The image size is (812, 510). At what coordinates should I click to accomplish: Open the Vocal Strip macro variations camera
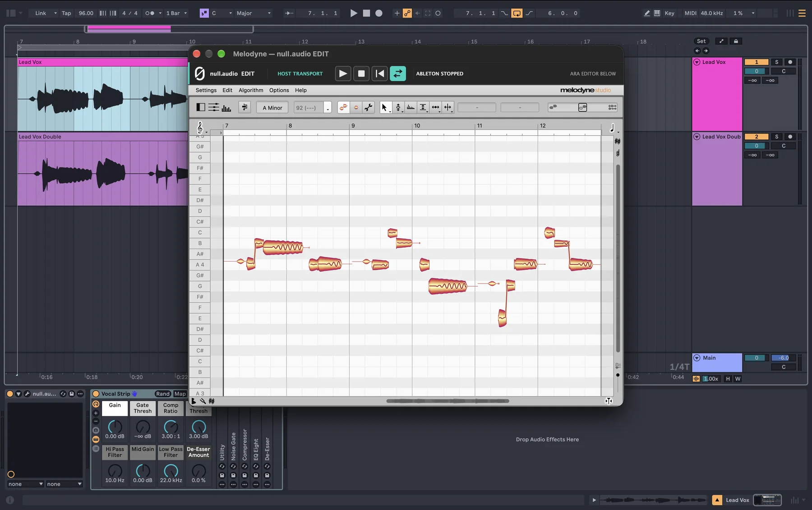(96, 430)
